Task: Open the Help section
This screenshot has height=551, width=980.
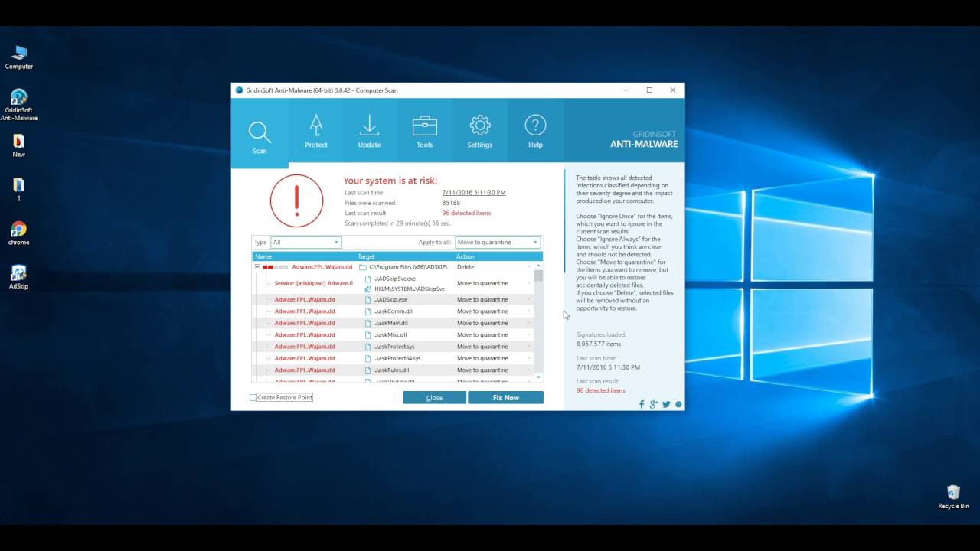Action: (535, 131)
